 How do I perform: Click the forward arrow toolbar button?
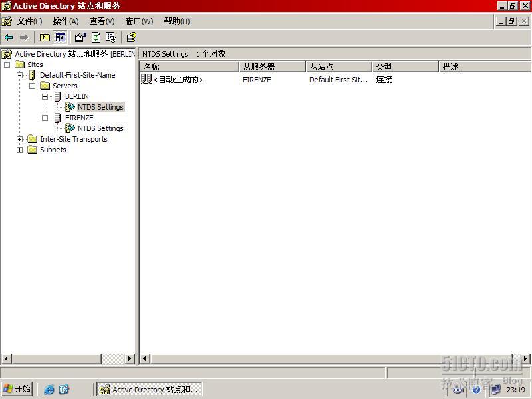point(24,37)
